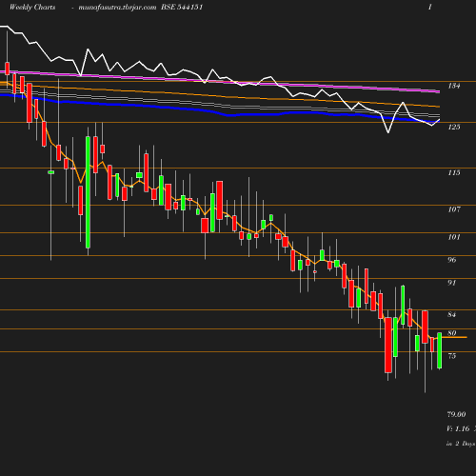The image size is (476, 476).
Task: Click the 'munafasutra.tbrjar.com' watermark text
Action: (117, 8)
